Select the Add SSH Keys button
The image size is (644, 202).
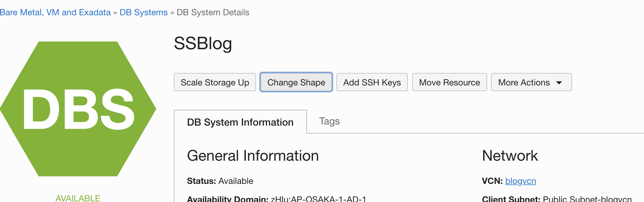click(x=372, y=82)
